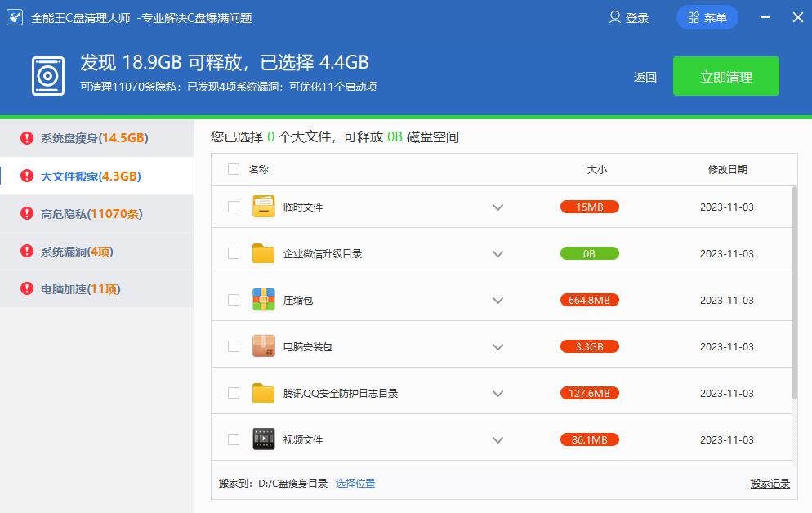Switch to 系统盘瘦身 sidebar tab
This screenshot has height=513, width=812.
pyautogui.click(x=94, y=137)
